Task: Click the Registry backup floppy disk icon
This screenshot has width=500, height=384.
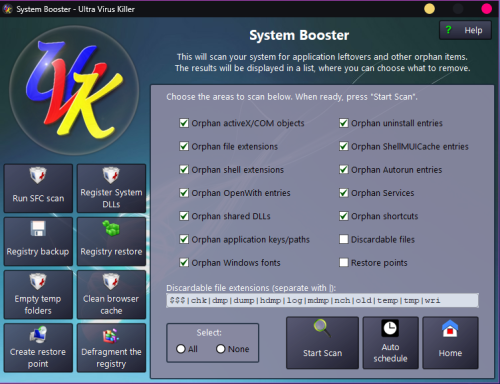Action: point(38,228)
